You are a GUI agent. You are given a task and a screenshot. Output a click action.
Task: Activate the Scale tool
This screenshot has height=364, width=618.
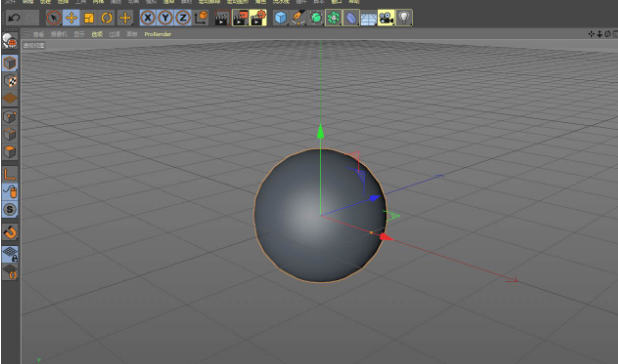click(x=89, y=18)
